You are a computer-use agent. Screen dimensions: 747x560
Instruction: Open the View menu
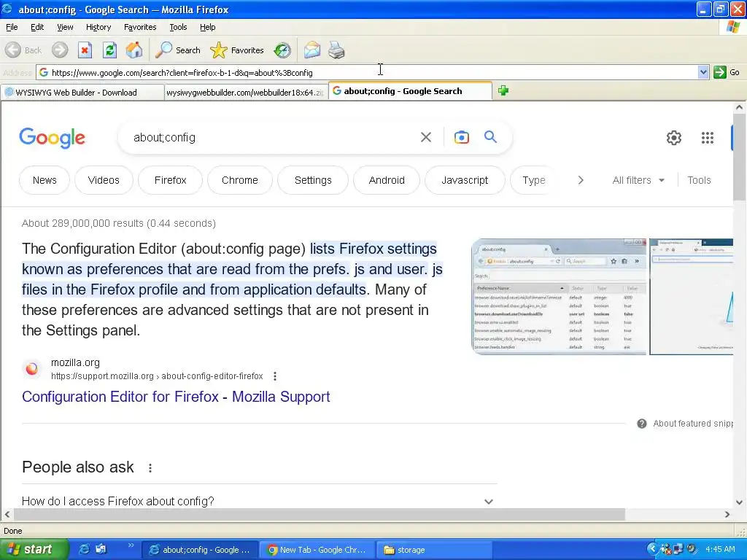click(65, 27)
